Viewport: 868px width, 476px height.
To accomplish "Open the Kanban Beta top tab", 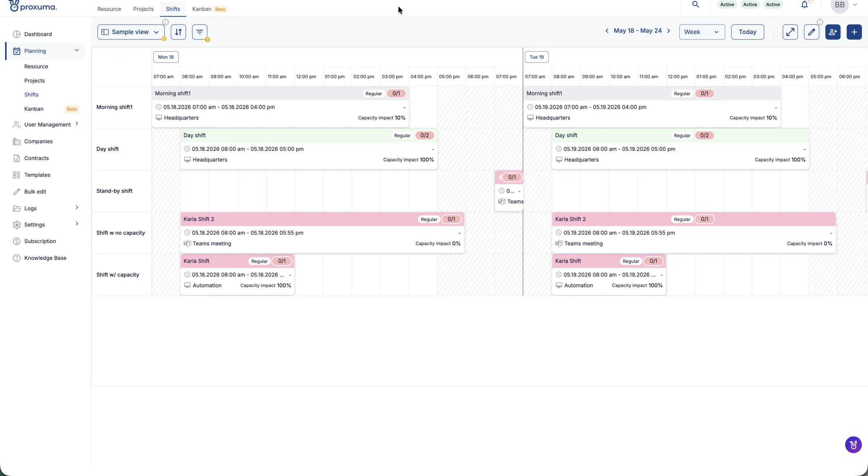I will click(209, 9).
